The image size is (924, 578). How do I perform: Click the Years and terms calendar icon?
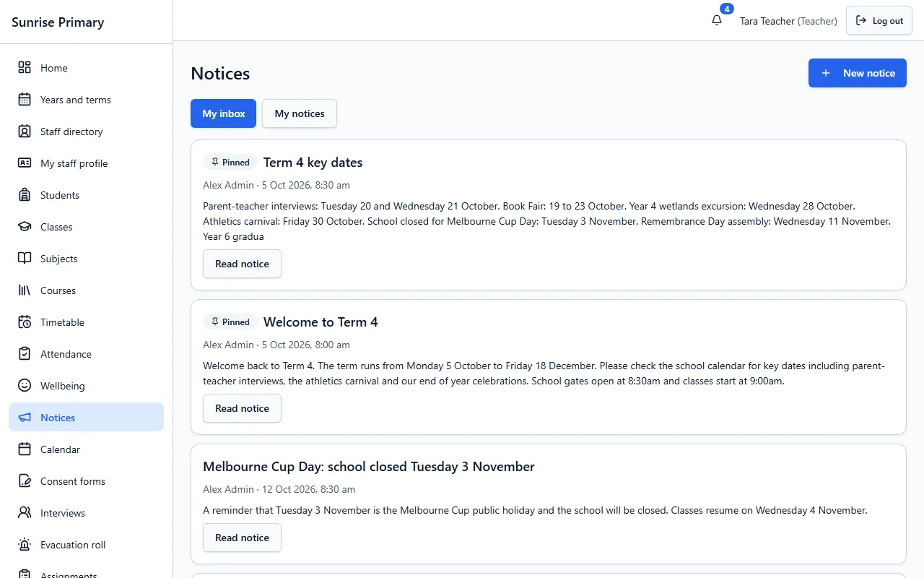25,100
